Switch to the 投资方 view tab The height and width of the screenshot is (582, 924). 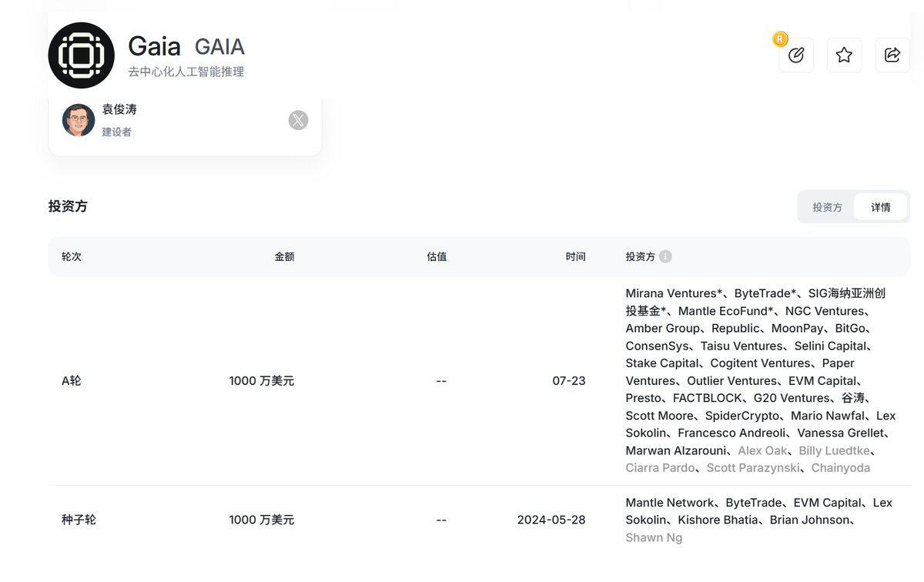pyautogui.click(x=827, y=207)
